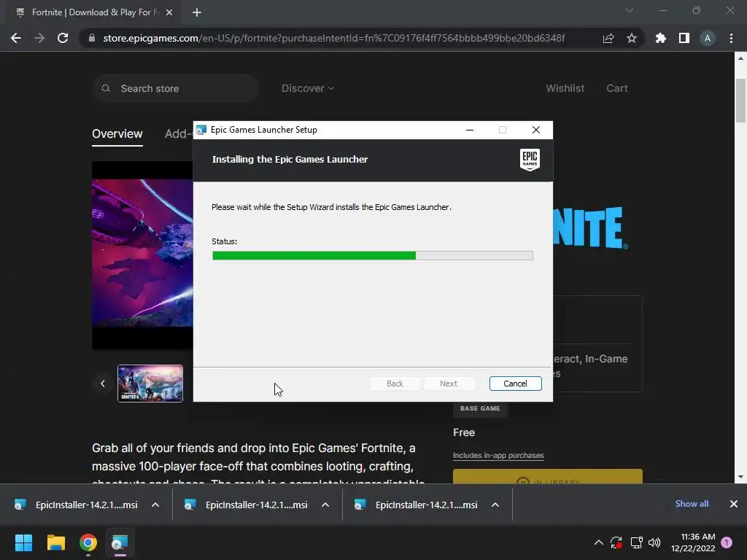The height and width of the screenshot is (560, 747).
Task: Click the scrollbar down arrow
Action: pyautogui.click(x=740, y=477)
